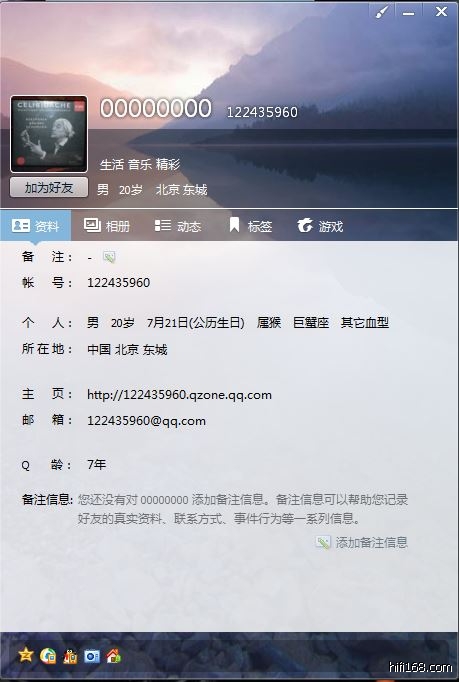This screenshot has height=682, width=459.
Task: Select the 资料 tab
Action: [36, 226]
